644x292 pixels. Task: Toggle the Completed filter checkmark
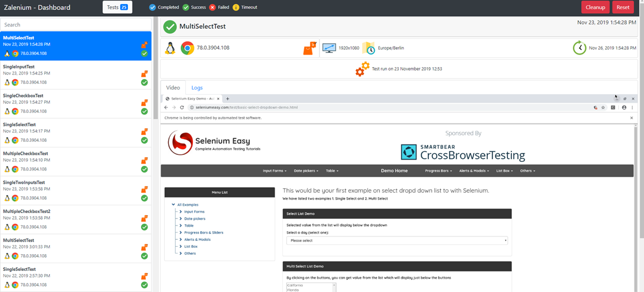coord(152,7)
